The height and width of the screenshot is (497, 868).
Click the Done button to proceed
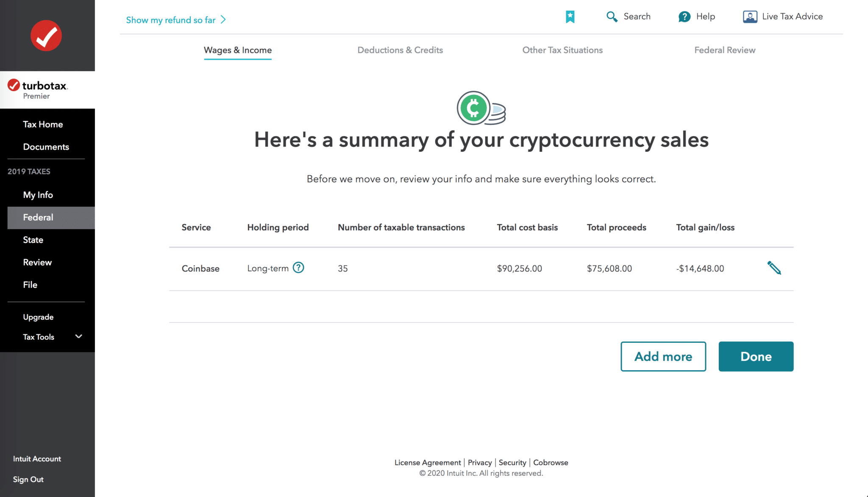pyautogui.click(x=756, y=356)
